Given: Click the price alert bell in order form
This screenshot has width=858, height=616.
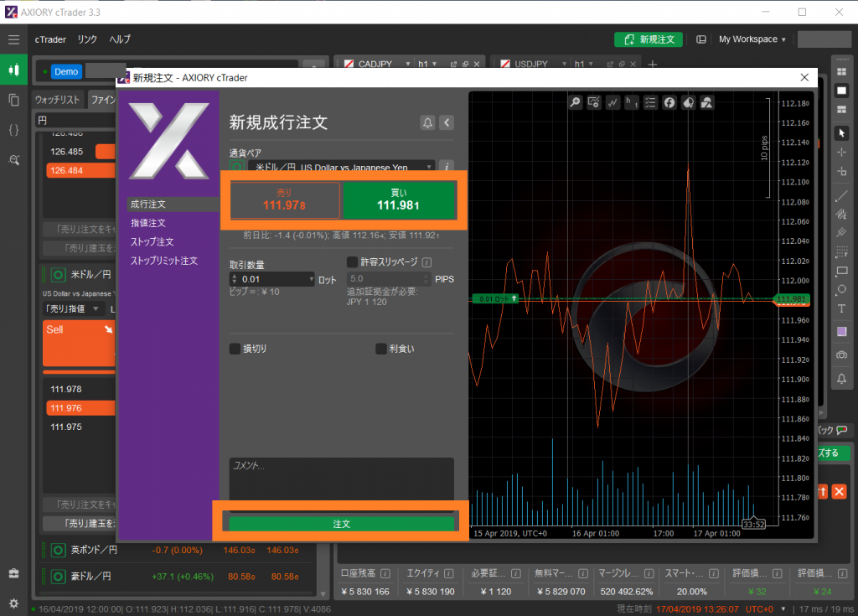Looking at the screenshot, I should pos(427,122).
